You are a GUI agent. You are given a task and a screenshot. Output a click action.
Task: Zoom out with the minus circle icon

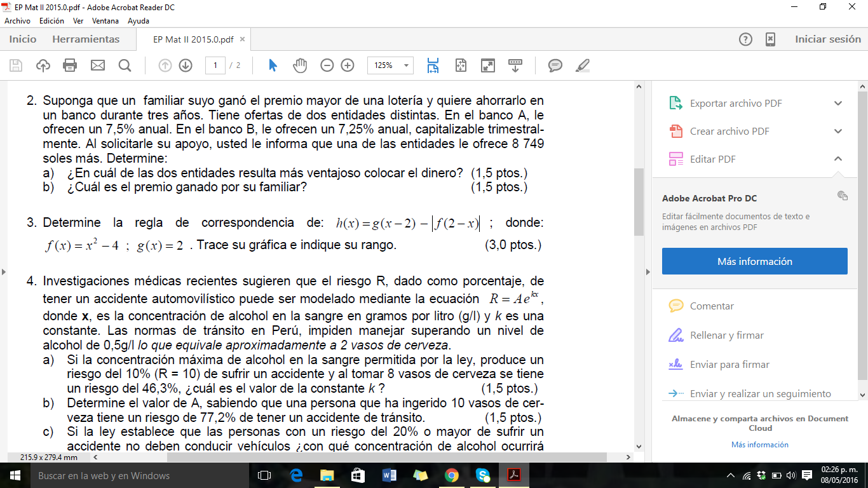tap(327, 65)
